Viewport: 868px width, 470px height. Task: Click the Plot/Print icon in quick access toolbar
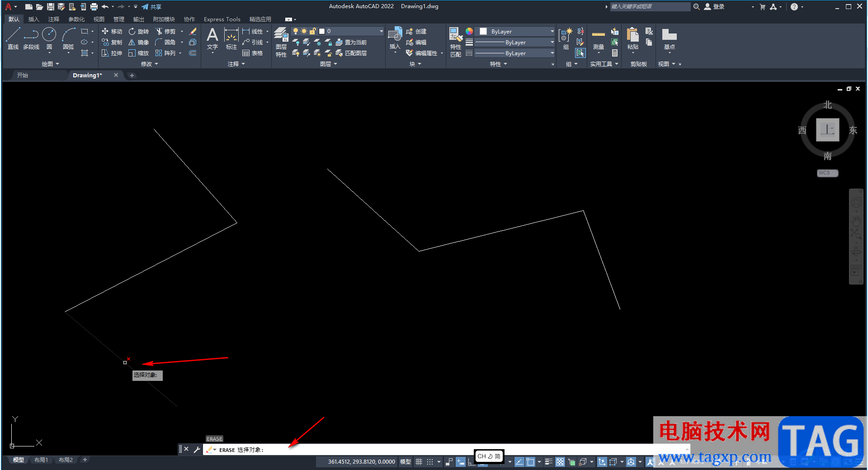tap(94, 7)
